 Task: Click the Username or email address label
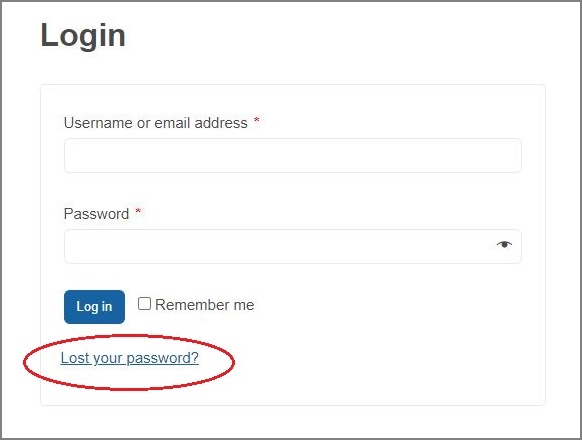click(156, 123)
